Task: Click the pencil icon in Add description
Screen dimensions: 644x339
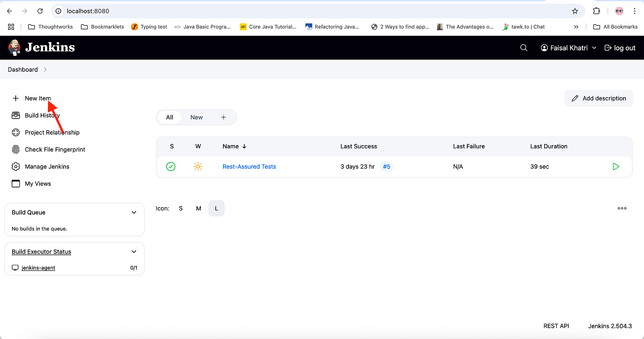Action: click(575, 98)
